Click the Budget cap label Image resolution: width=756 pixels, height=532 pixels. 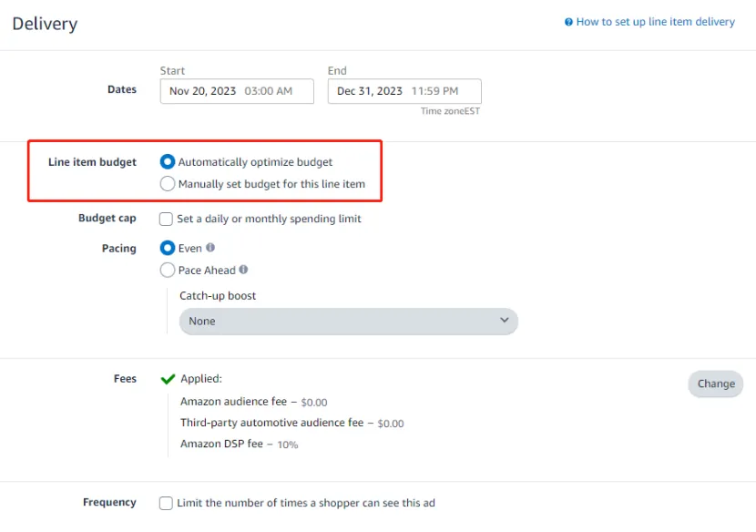click(107, 218)
